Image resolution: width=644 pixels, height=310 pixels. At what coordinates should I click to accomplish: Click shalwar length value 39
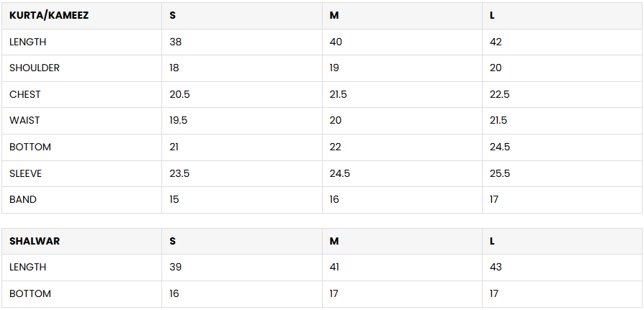pos(176,267)
